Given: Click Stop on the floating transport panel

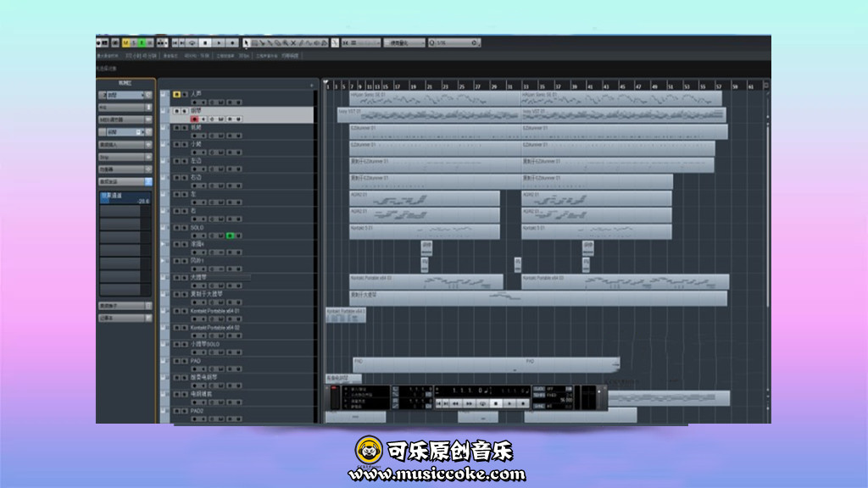Looking at the screenshot, I should (x=496, y=404).
